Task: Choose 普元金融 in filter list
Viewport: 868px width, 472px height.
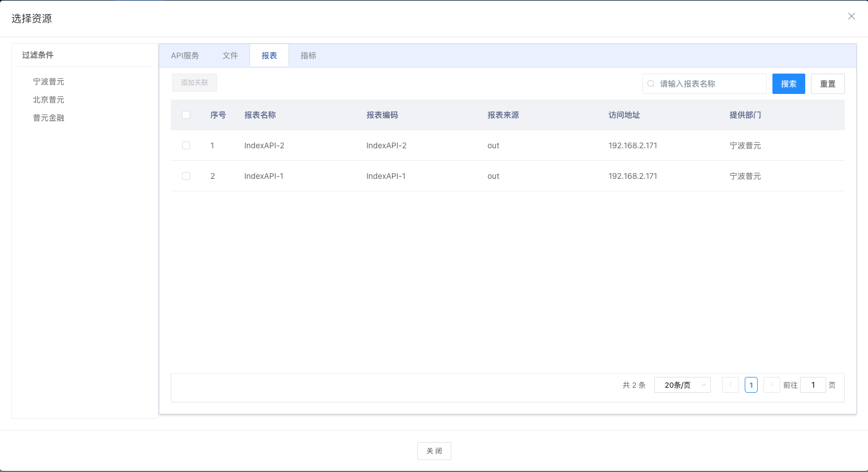Action: coord(49,118)
